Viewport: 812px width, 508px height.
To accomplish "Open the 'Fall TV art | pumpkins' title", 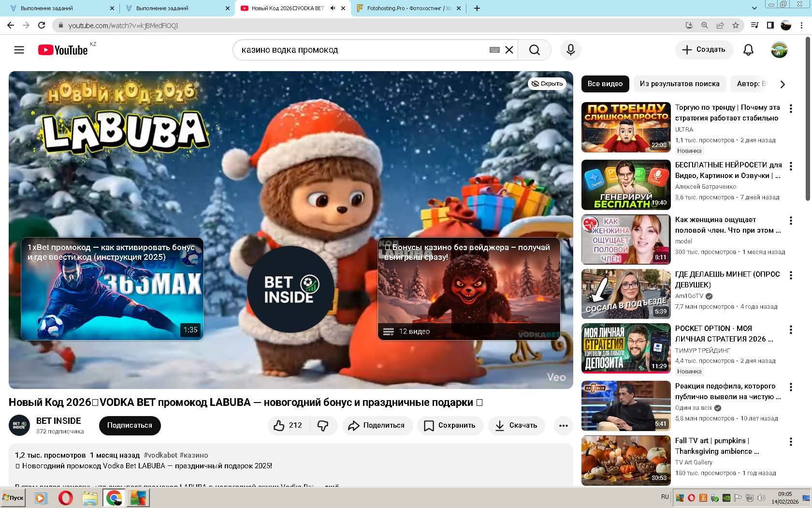I will (x=717, y=446).
